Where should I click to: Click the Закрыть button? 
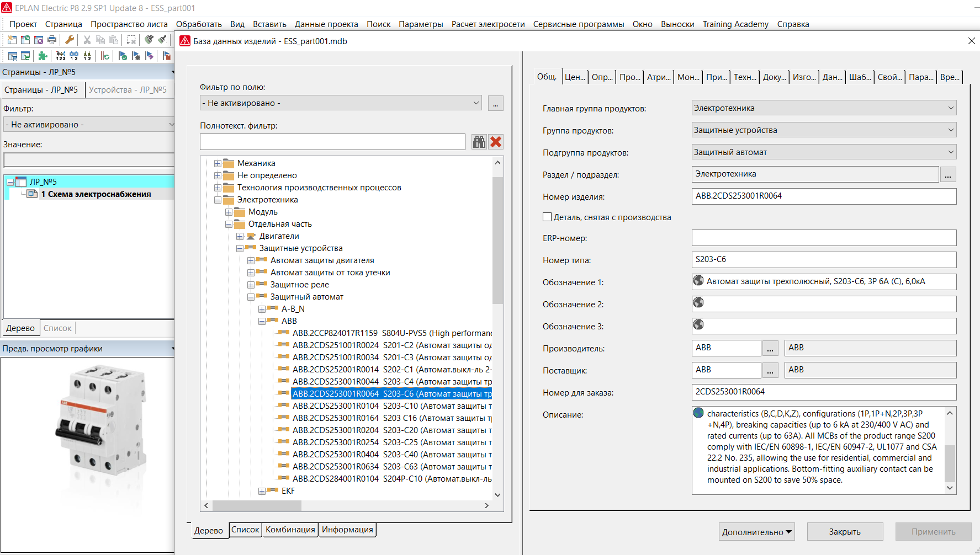click(845, 532)
